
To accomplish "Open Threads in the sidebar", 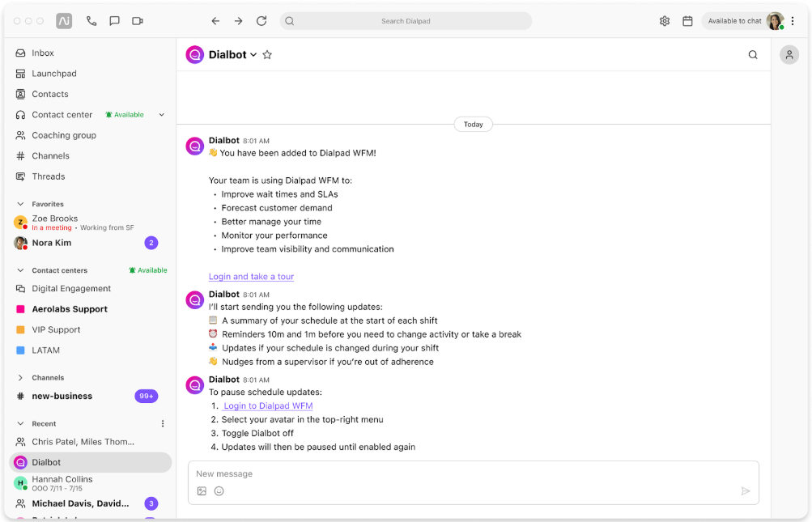I will tap(91, 176).
